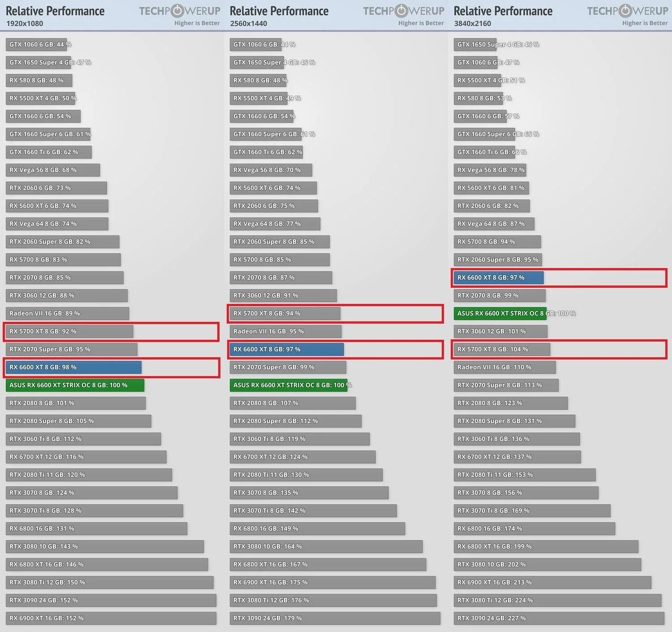Click Radeon VII 16 GB: 89 % bar
Image resolution: width=672 pixels, height=632 pixels.
[67, 313]
